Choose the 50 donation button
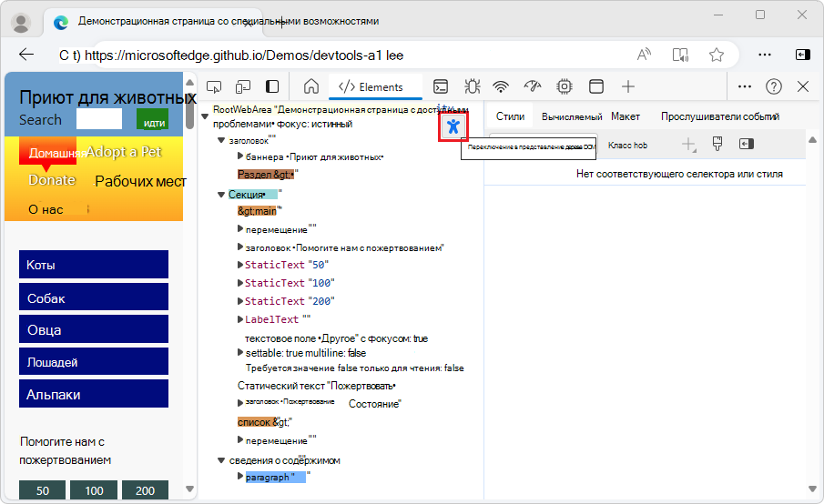Image resolution: width=824 pixels, height=504 pixels. [43, 490]
